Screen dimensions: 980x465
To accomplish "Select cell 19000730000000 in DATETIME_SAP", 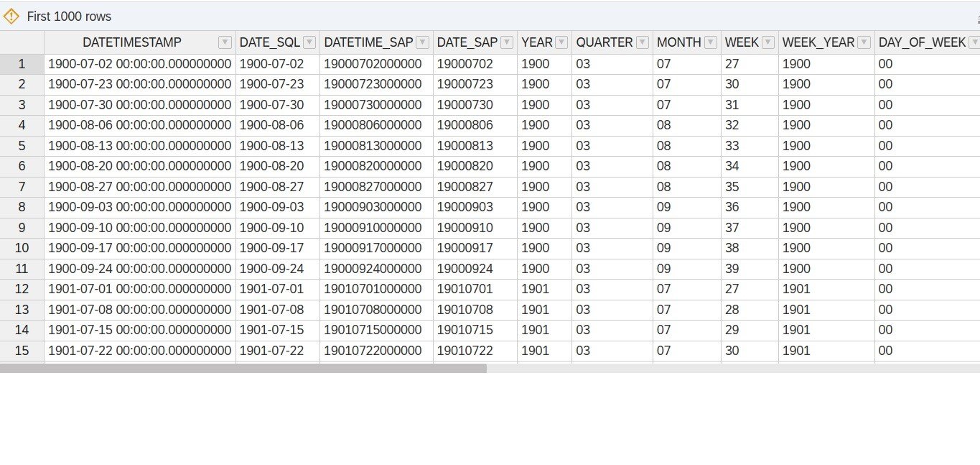I will (x=376, y=105).
